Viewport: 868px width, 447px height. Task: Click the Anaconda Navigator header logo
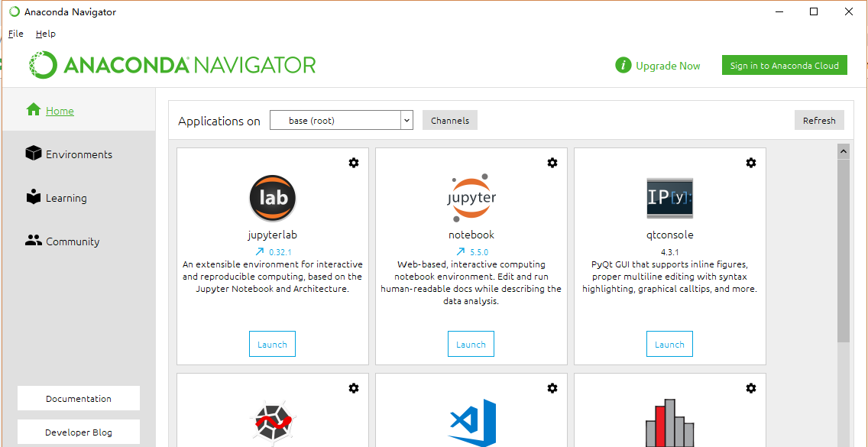click(172, 65)
